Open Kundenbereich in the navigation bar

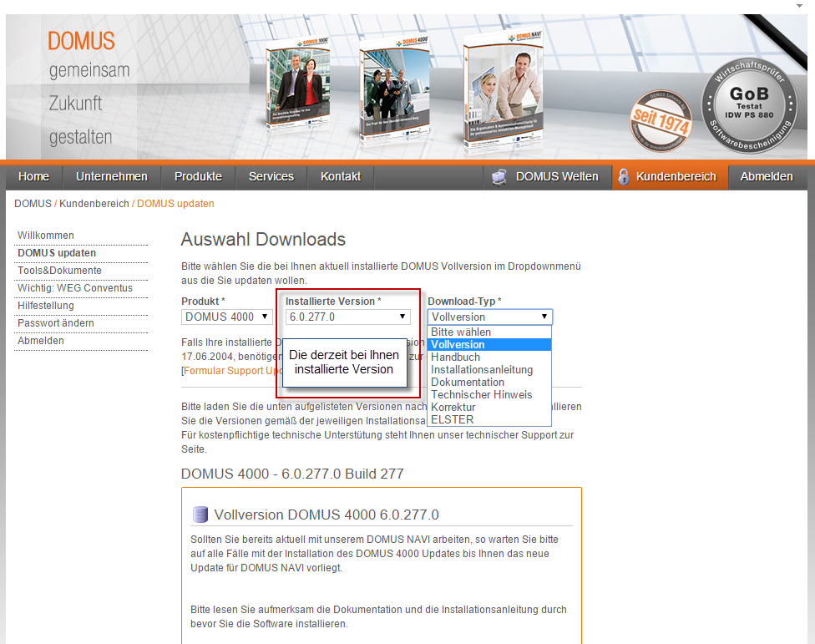point(671,177)
